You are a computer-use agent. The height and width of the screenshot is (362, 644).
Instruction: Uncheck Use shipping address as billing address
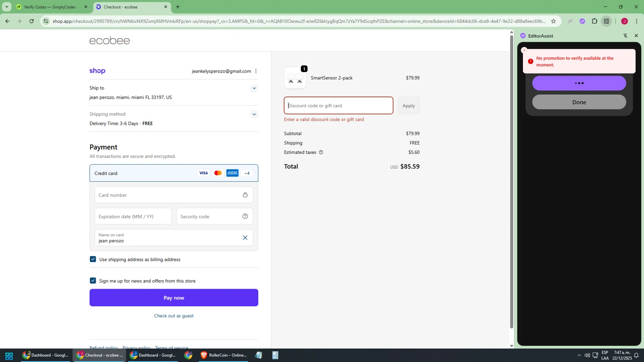coord(93,259)
